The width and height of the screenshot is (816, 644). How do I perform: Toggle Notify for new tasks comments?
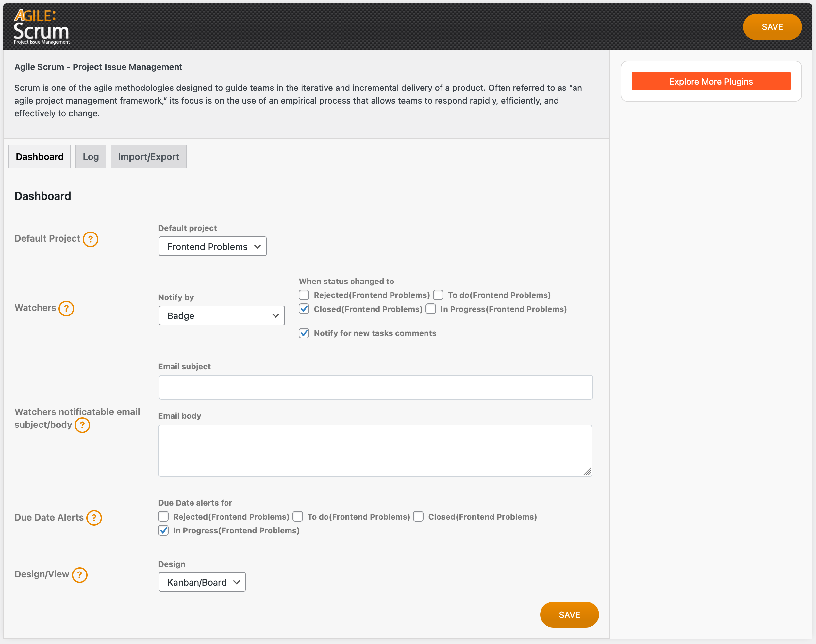click(x=304, y=333)
